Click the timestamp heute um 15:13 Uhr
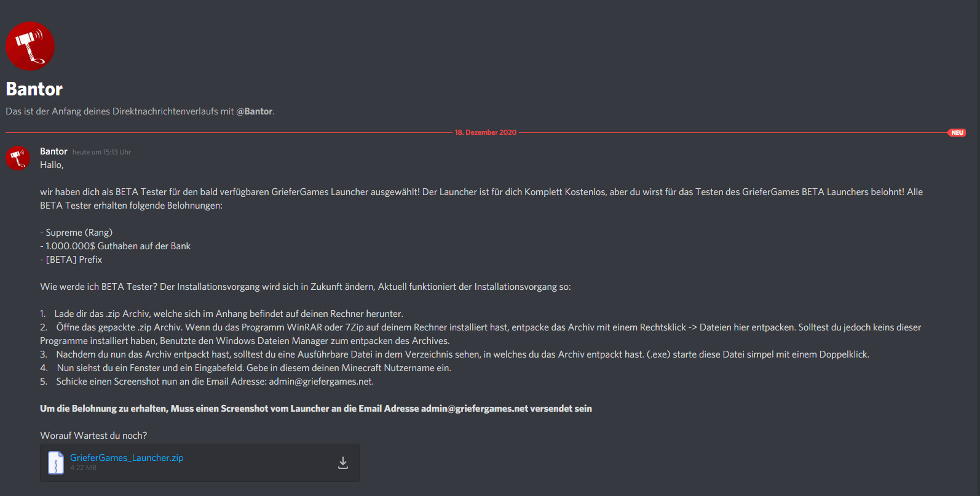The image size is (980, 496). click(101, 152)
